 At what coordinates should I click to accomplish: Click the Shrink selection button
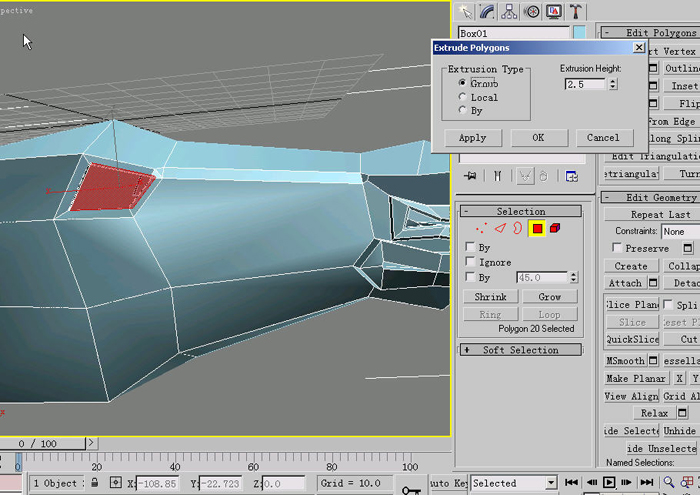491,297
